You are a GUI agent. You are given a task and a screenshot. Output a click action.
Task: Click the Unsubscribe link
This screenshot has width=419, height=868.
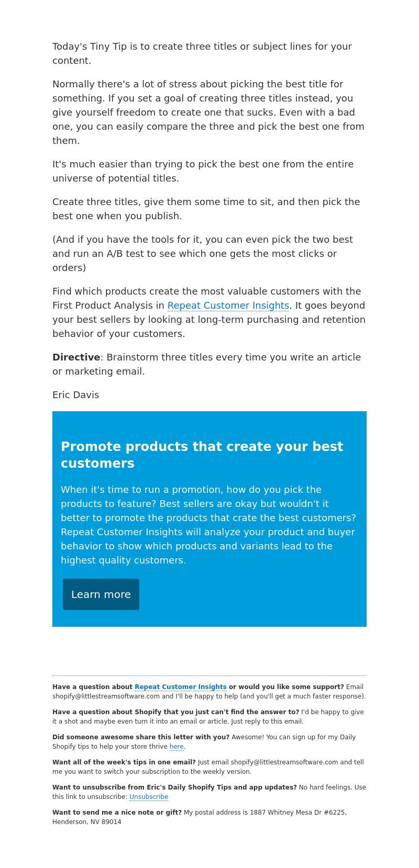pos(149,797)
